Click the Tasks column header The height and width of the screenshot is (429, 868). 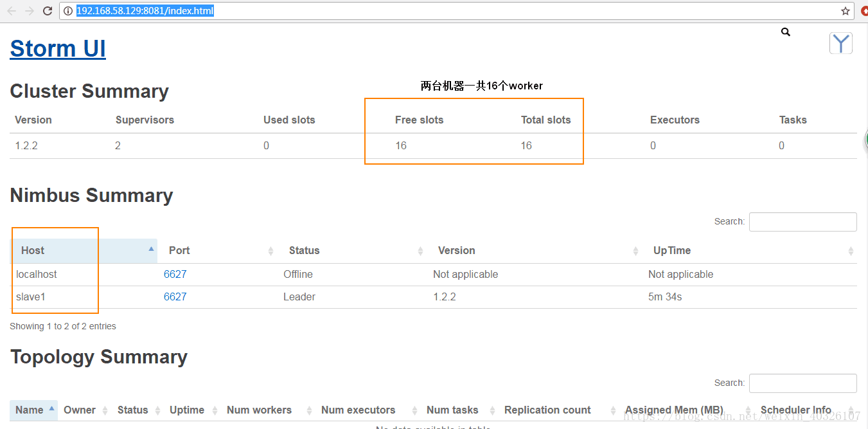pos(793,120)
